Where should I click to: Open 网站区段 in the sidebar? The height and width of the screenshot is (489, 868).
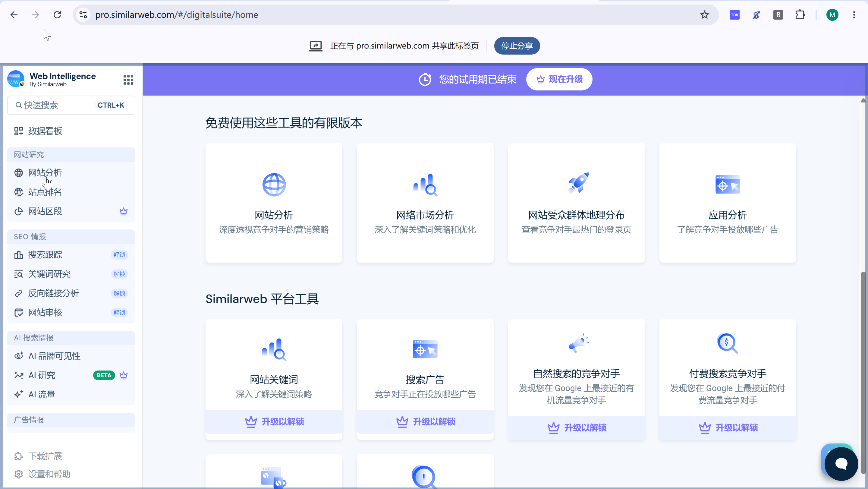71,211
